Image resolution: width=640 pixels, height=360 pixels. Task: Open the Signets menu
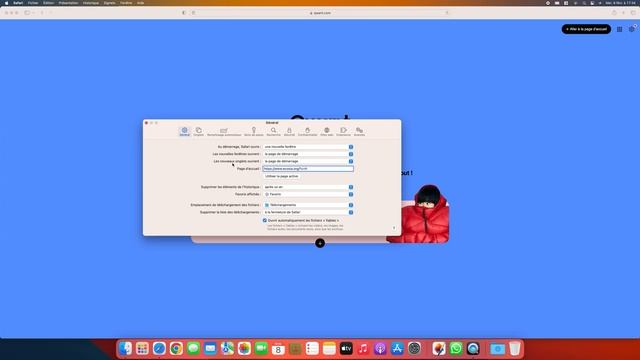pos(109,3)
